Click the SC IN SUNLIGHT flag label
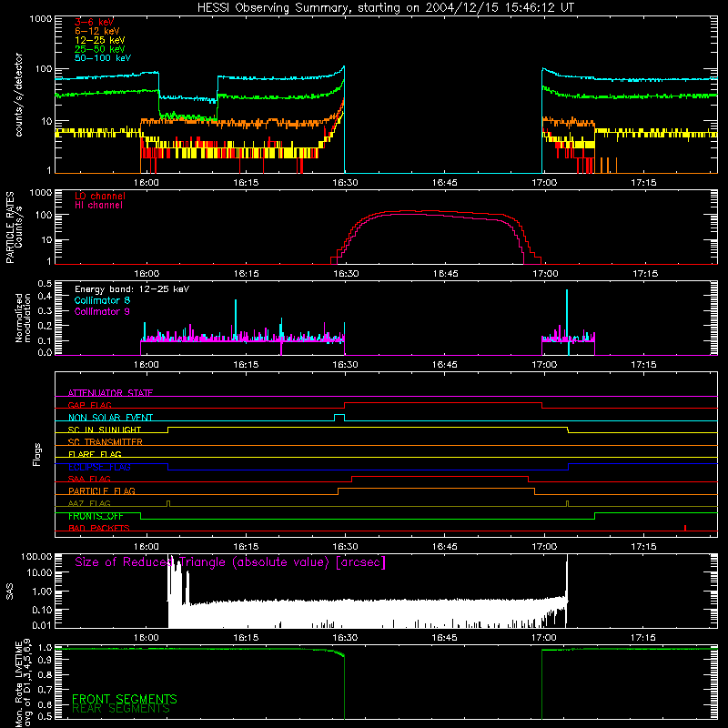 point(105,430)
